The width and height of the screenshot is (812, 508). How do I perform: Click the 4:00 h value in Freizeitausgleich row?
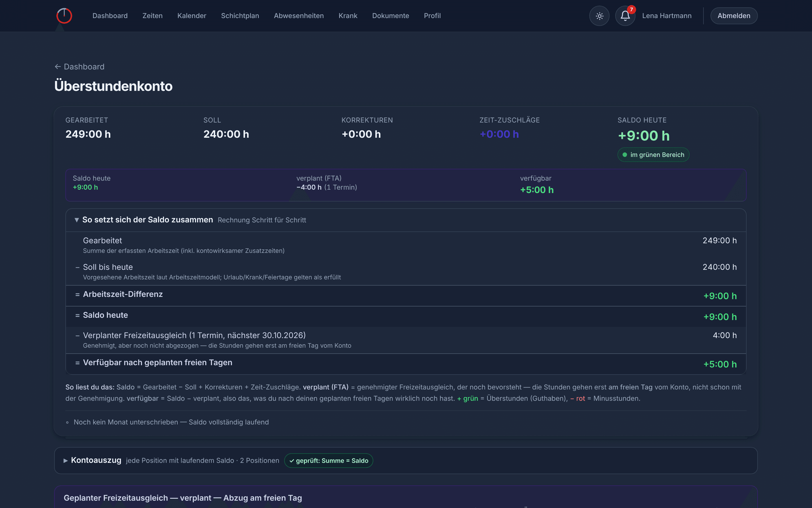pos(724,335)
